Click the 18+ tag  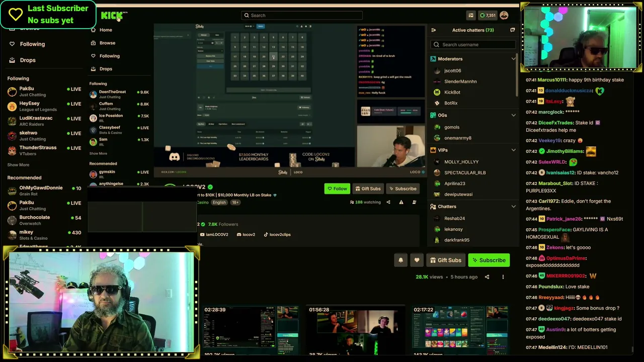click(x=235, y=203)
